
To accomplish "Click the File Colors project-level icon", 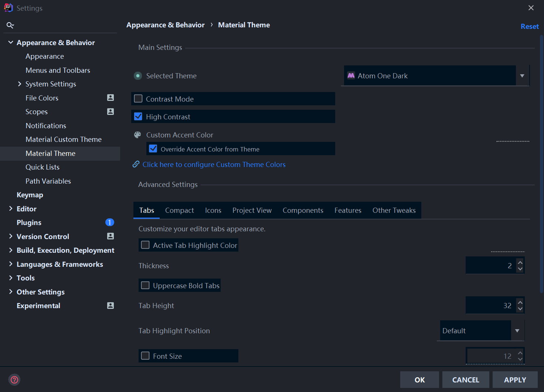I will [110, 98].
